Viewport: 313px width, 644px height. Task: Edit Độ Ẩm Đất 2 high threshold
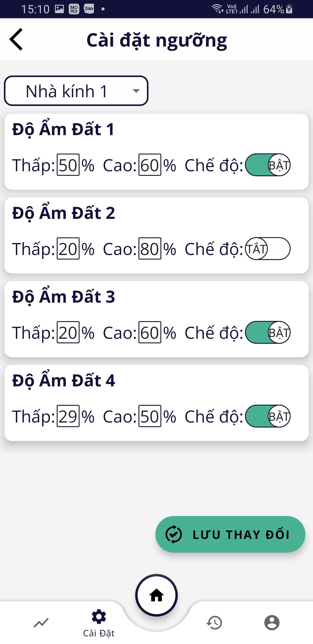point(150,249)
